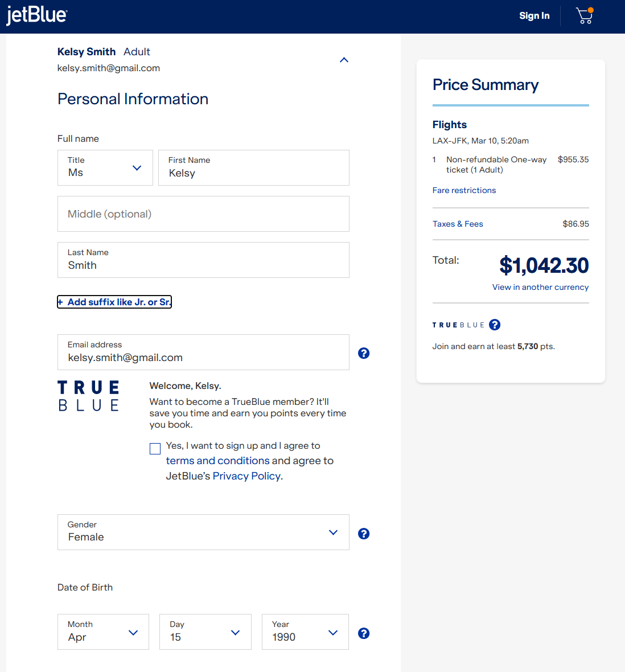Open the Gender dropdown
This screenshot has height=672, width=625.
click(203, 532)
